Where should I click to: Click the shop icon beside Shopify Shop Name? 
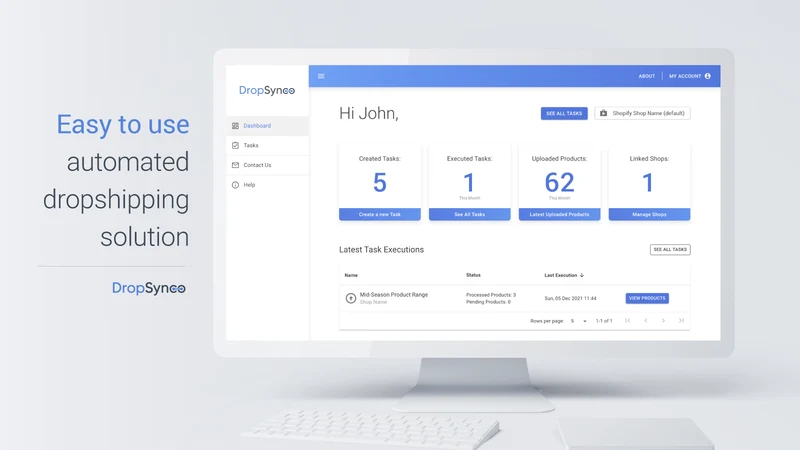click(x=604, y=113)
